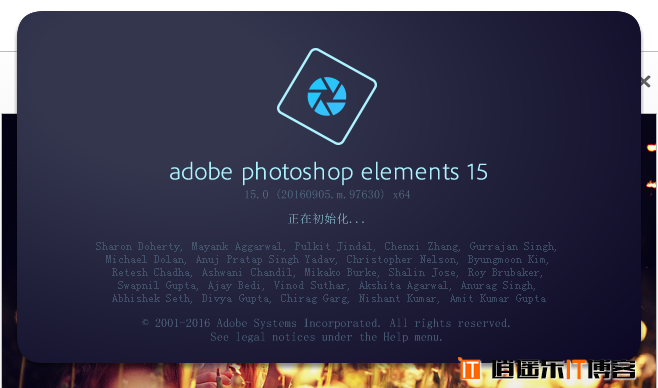Screen dimensions: 658x388
Task: Click the credit name "Ajay Bedi"
Action: 234,286
